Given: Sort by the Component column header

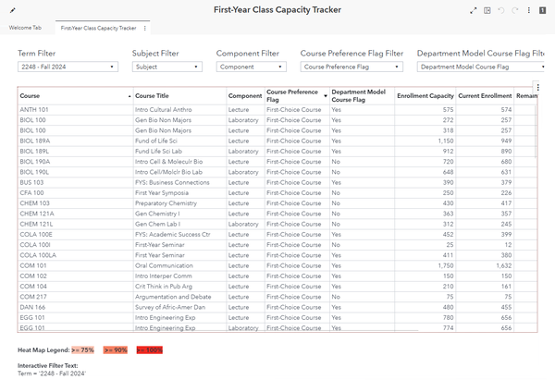Looking at the screenshot, I should pyautogui.click(x=245, y=96).
